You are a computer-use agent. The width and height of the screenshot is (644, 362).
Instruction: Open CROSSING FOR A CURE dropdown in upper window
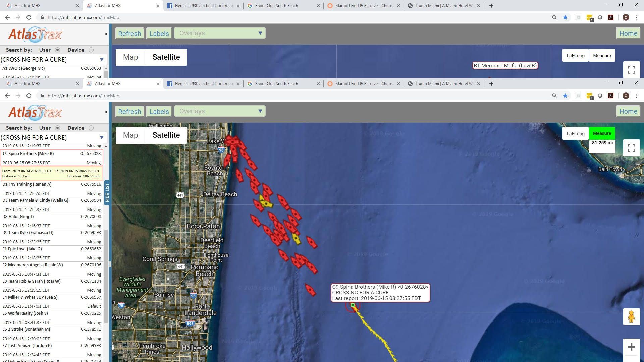pyautogui.click(x=53, y=59)
